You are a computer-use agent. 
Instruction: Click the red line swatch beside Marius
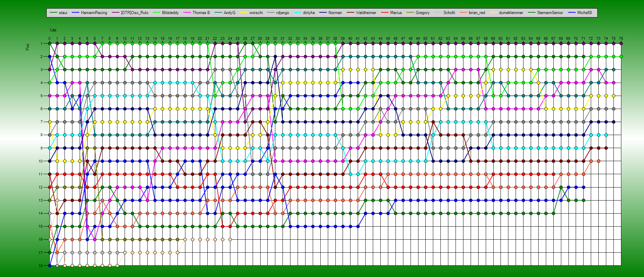pyautogui.click(x=384, y=13)
